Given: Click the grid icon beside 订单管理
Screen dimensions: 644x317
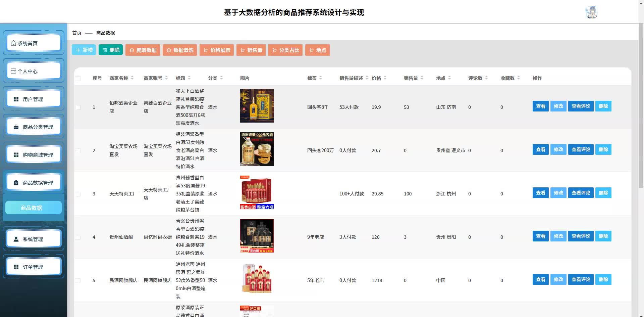Looking at the screenshot, I should coord(16,267).
